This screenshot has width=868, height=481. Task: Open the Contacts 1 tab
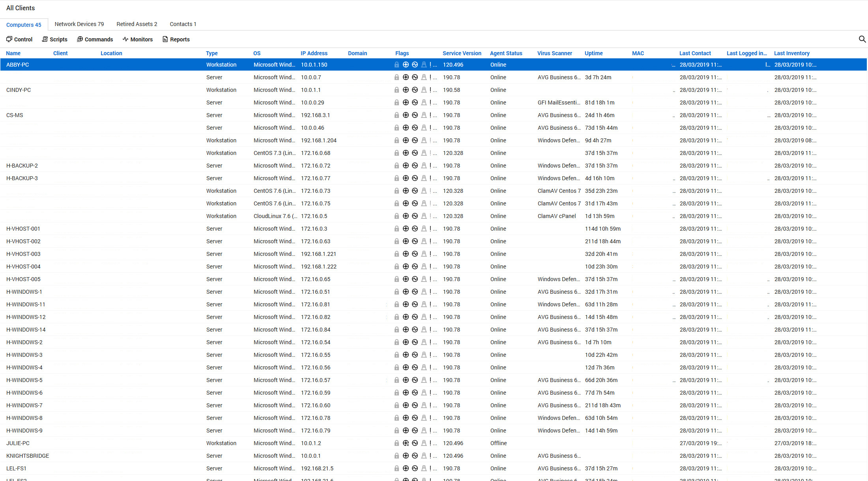[x=183, y=24]
